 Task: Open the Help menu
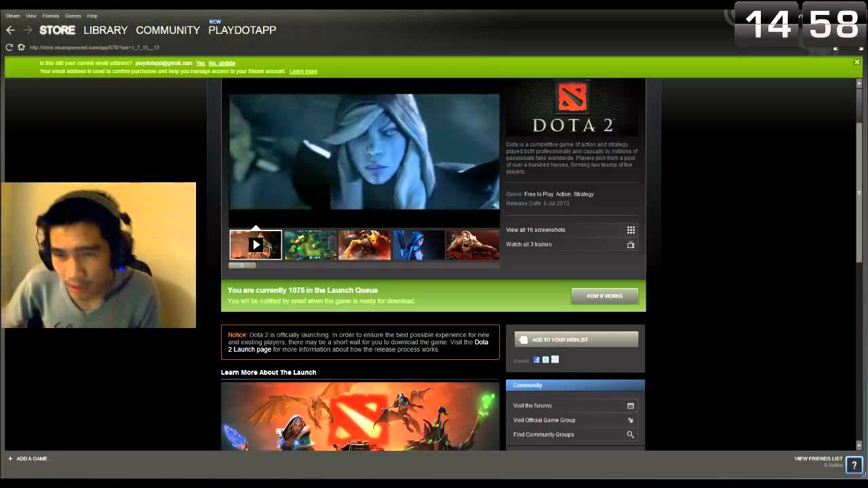[x=92, y=16]
